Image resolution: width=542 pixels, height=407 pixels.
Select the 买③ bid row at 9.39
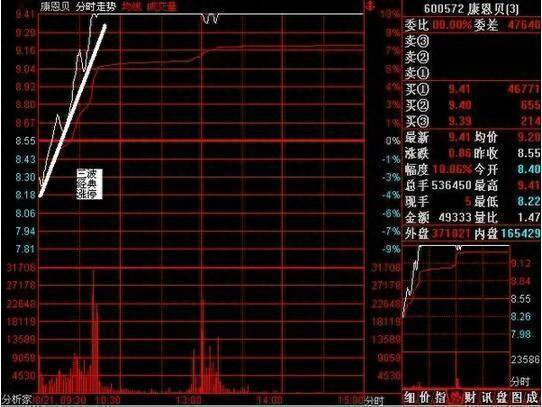471,121
